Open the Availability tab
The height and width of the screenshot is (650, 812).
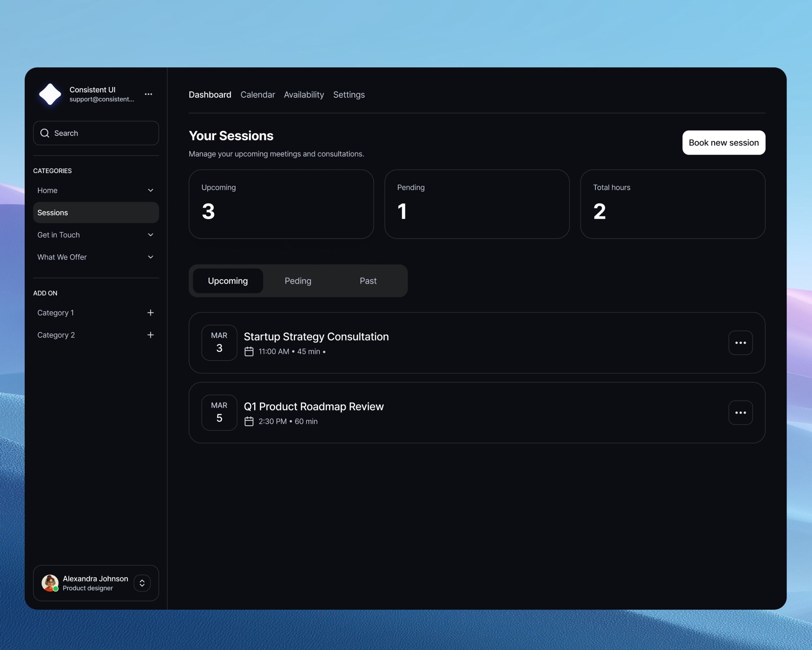pos(303,94)
